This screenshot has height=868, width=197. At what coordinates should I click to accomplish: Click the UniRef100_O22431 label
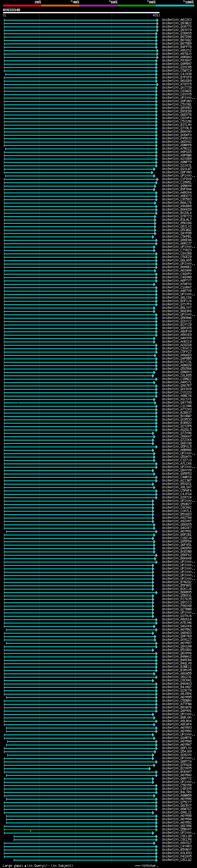tap(177, 165)
